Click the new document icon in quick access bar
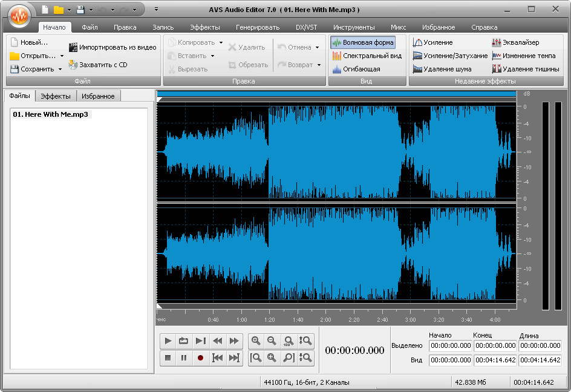This screenshot has width=571, height=392. (x=45, y=10)
